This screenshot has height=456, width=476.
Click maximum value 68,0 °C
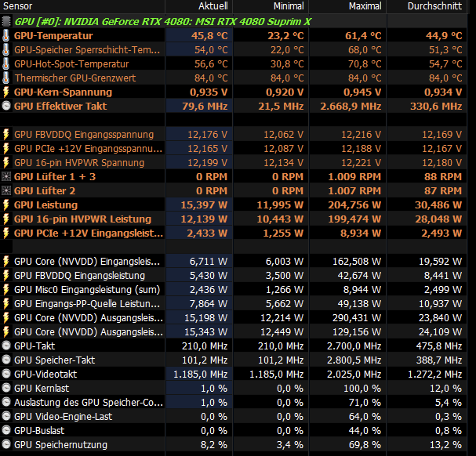click(365, 50)
